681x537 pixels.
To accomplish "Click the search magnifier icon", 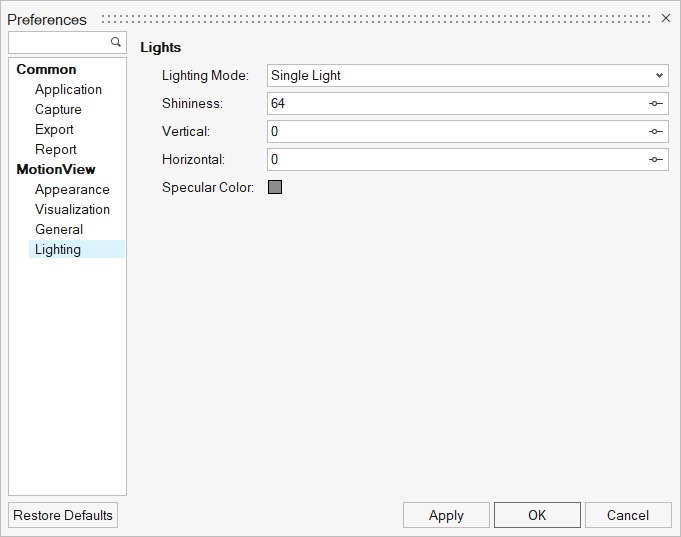I will [116, 42].
